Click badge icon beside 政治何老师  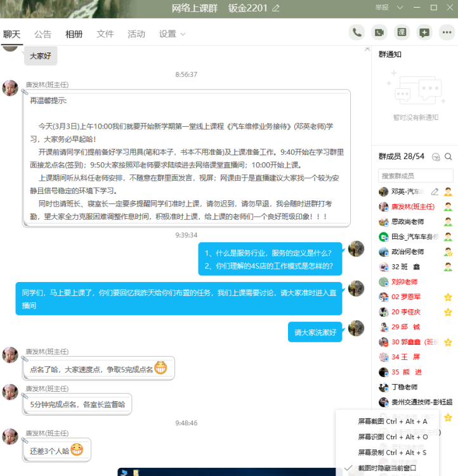click(448, 252)
